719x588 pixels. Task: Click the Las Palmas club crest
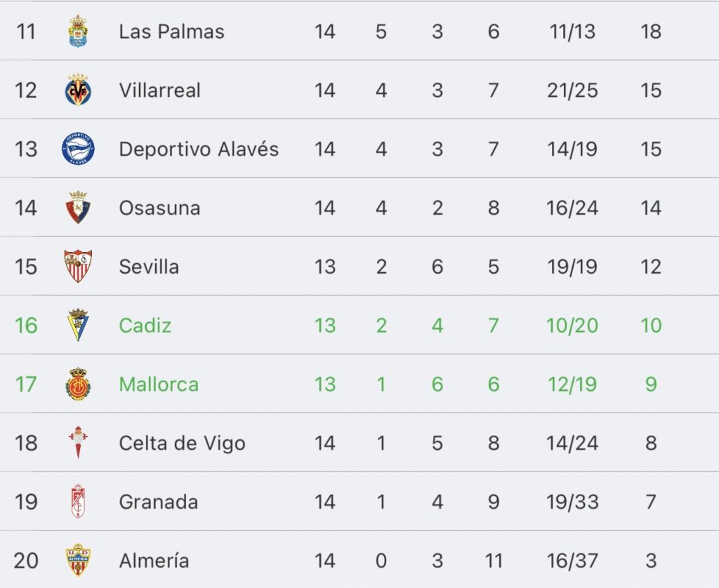point(78,31)
